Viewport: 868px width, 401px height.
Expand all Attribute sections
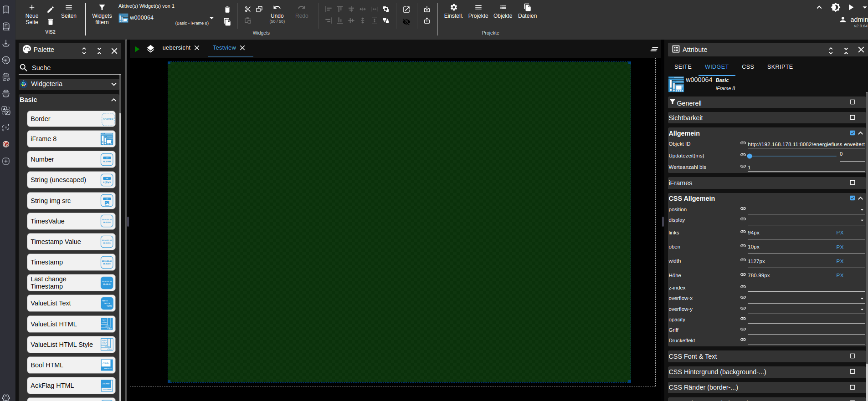point(831,51)
